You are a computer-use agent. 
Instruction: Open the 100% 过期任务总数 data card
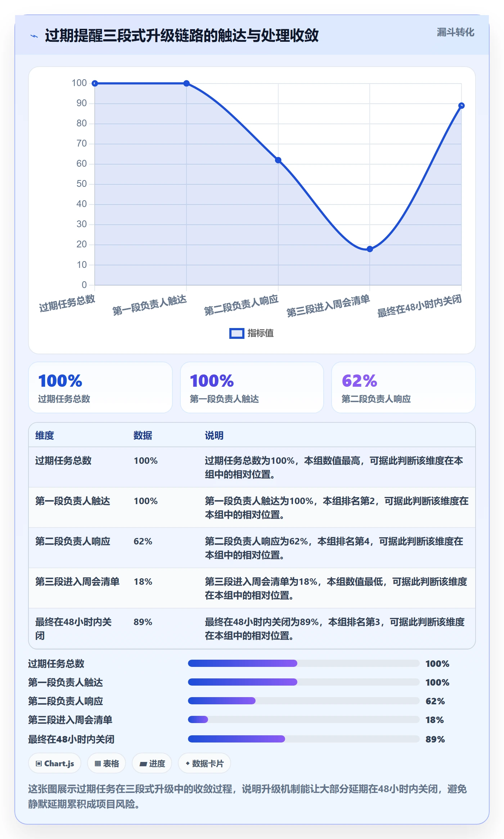[100, 387]
